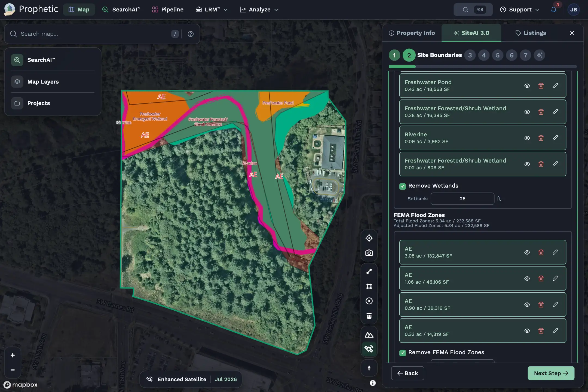This screenshot has height=392, width=588.
Task: Zoom in the map with plus
Action: point(13,355)
